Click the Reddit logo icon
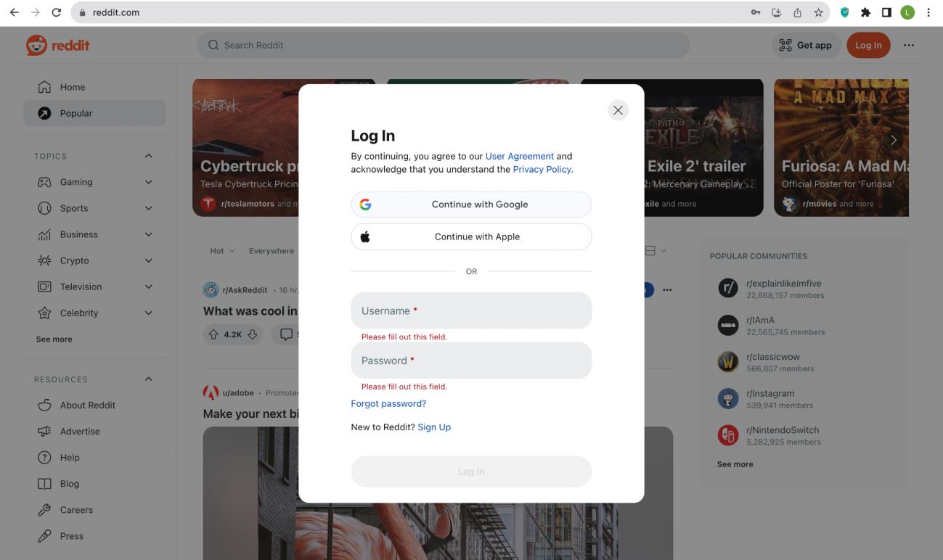943x560 pixels. (36, 45)
